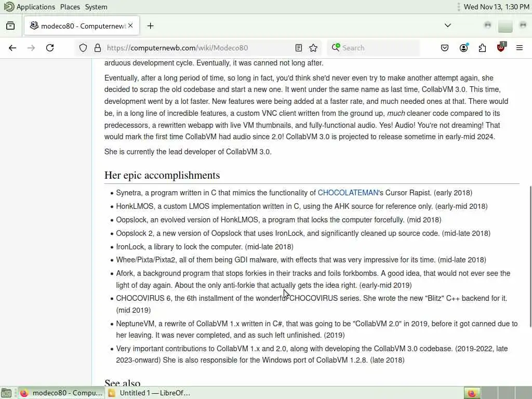Image resolution: width=532 pixels, height=399 pixels.
Task: Click the 'Her epic accomplishments' heading
Action: pyautogui.click(x=162, y=175)
